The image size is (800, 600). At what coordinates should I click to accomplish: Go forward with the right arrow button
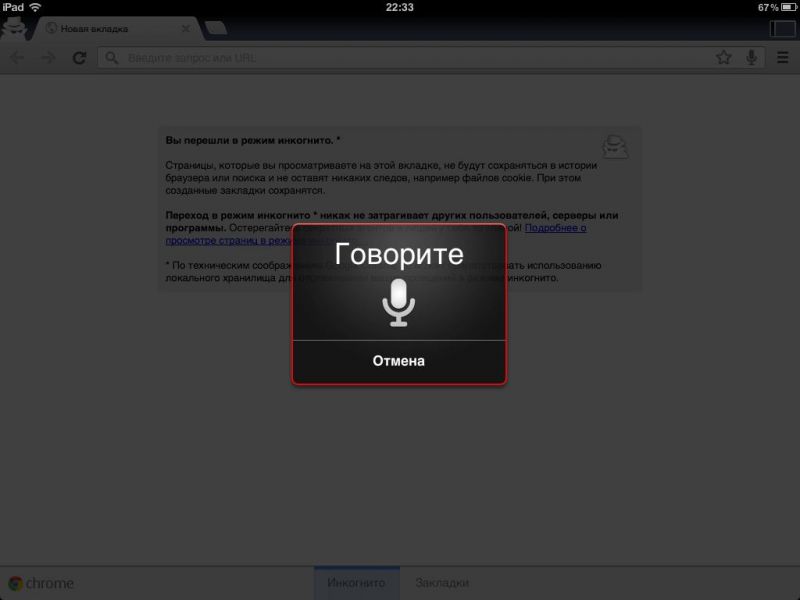(47, 58)
